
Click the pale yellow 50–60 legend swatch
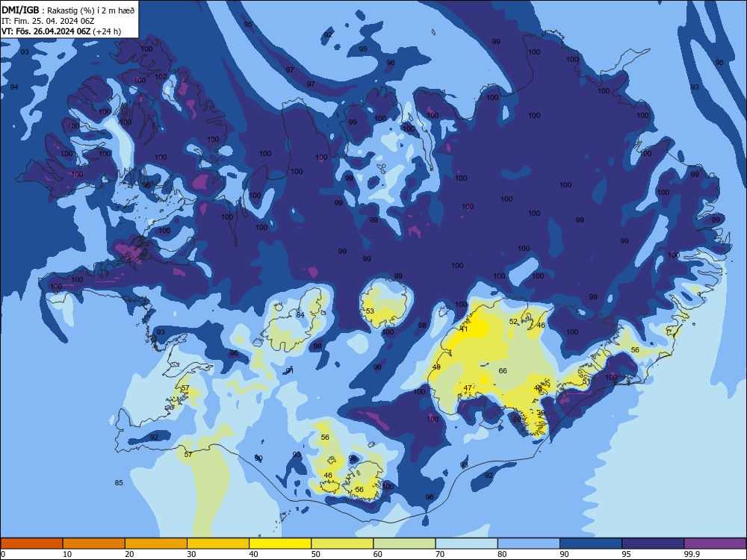[x=343, y=544]
